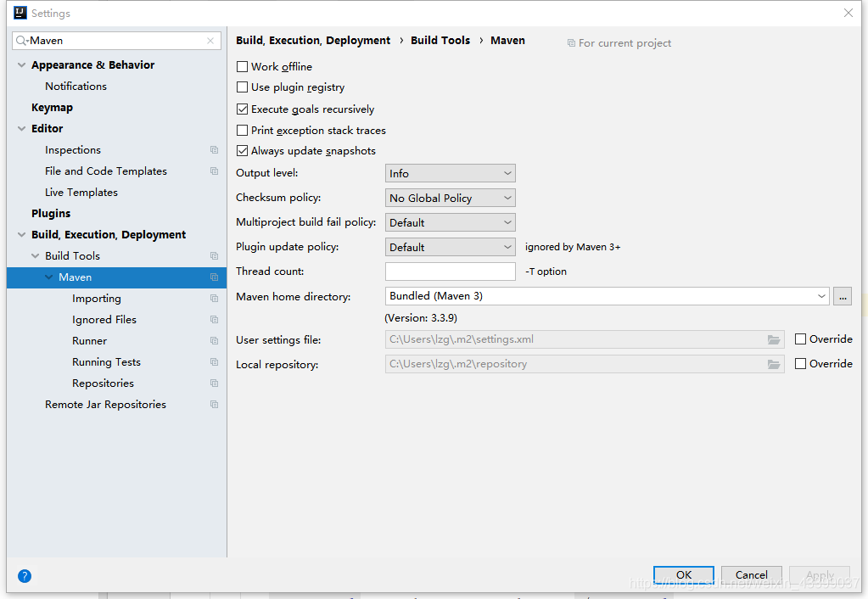The width and height of the screenshot is (868, 599).
Task: Click the project-level icon beside Build Tools
Action: (214, 255)
